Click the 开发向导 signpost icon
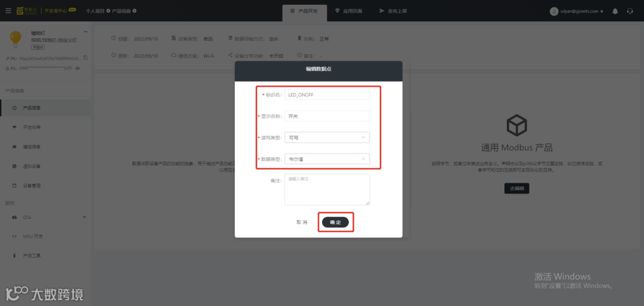 tap(14, 127)
